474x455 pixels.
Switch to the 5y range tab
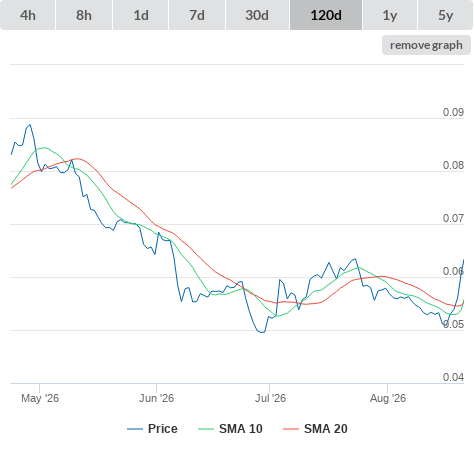coord(445,15)
